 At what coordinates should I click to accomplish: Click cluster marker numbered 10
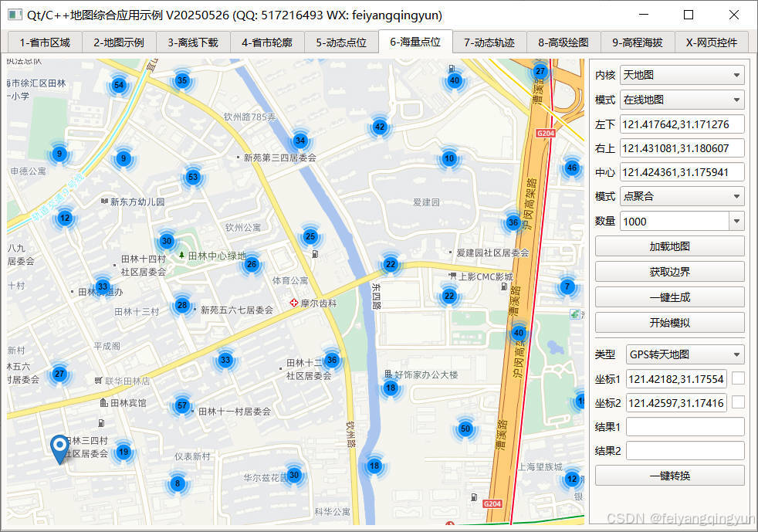[x=449, y=158]
